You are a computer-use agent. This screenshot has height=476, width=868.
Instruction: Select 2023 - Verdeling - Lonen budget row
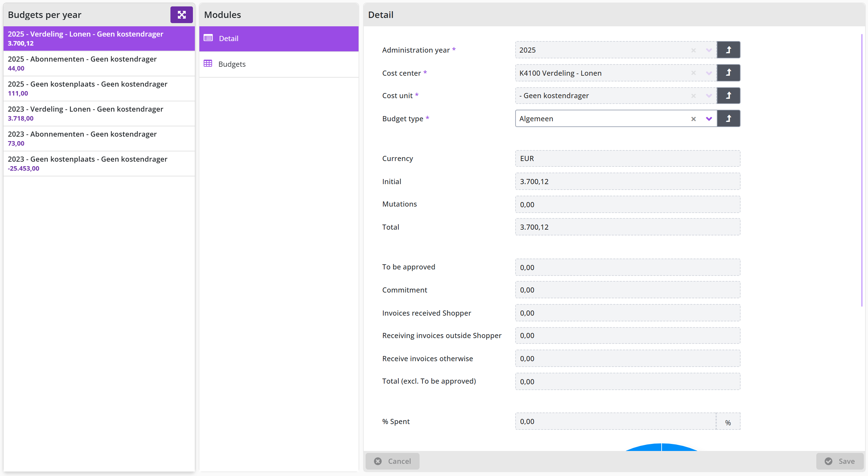(x=99, y=114)
